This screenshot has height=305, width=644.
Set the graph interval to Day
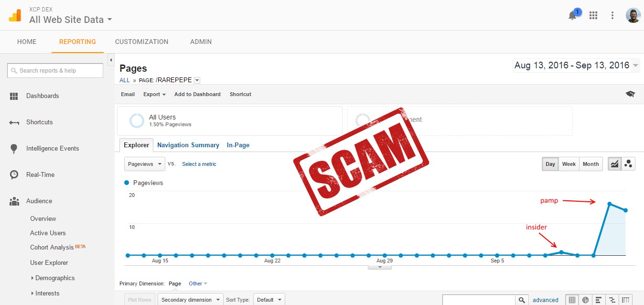pos(550,164)
